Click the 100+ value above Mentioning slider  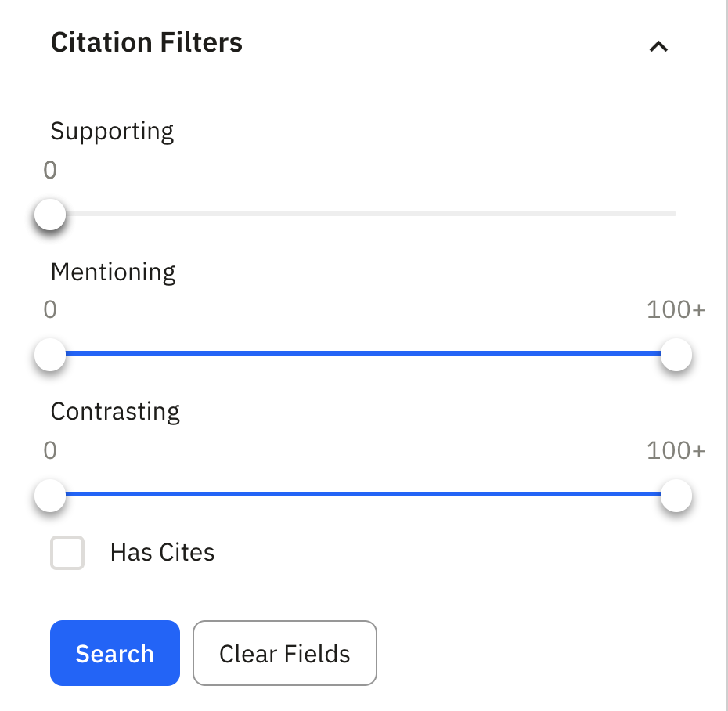676,310
